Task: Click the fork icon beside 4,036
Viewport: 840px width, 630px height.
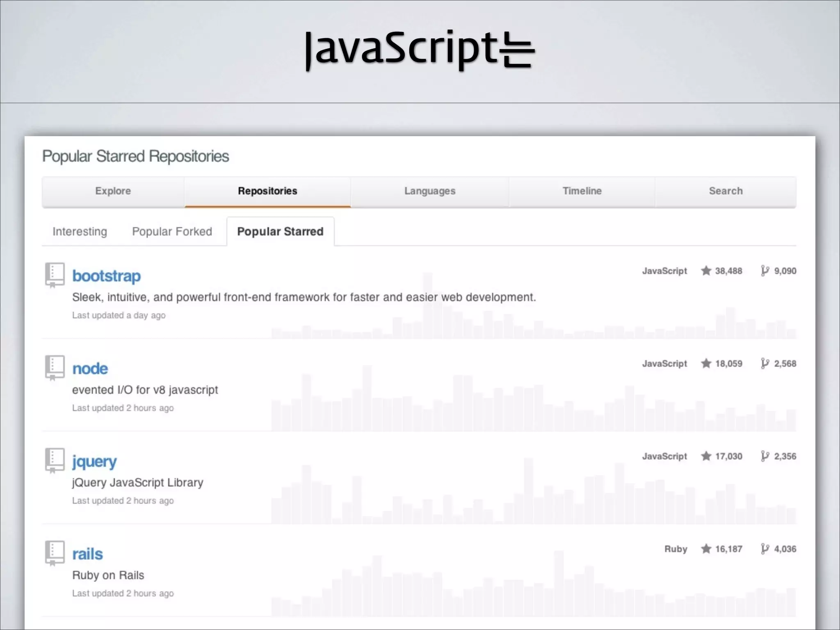Action: pyautogui.click(x=765, y=549)
